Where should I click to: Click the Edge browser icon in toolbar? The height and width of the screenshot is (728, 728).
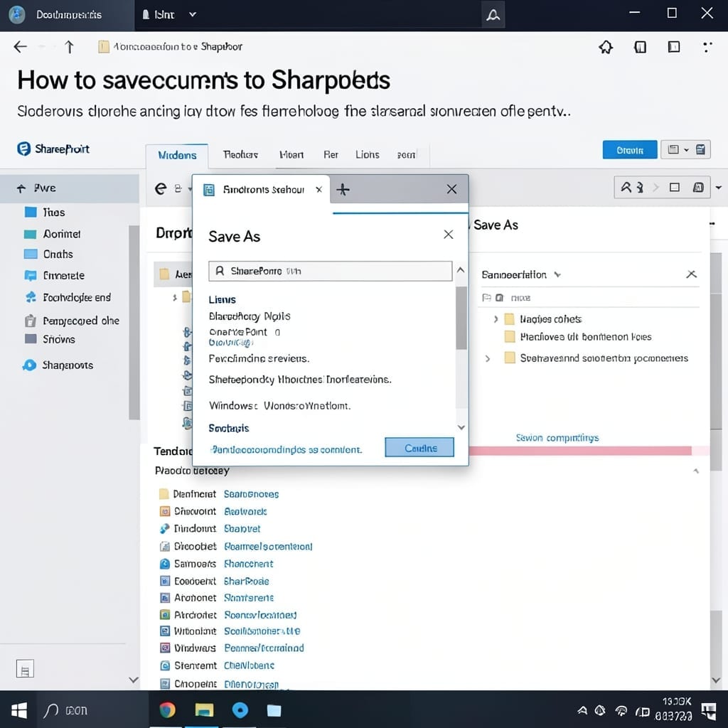(x=161, y=188)
